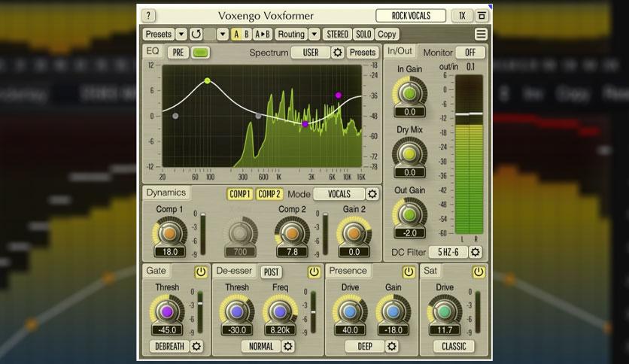Screen dimensions: 629x364
Task: Open Spectrum settings gear icon
Action: pyautogui.click(x=337, y=53)
